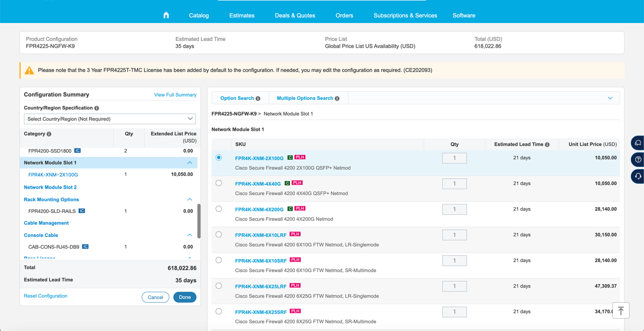Click PLH badge on FPR4K-XNM-2X100G
Screen dimensions: 644x331
[x=300, y=157]
